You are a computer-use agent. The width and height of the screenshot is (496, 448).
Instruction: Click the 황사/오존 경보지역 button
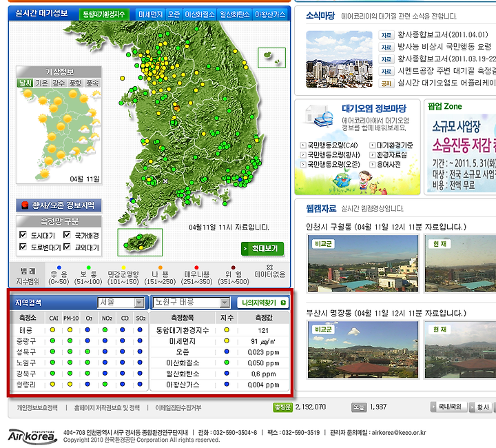coord(59,205)
